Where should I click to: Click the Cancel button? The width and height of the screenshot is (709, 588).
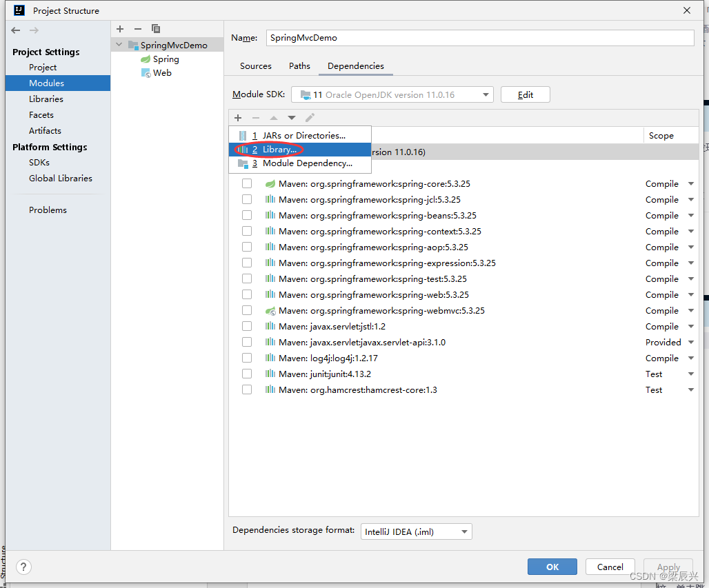[610, 567]
